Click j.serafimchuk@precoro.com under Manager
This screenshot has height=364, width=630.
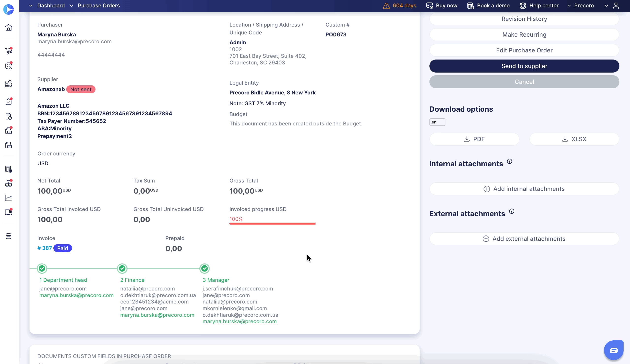[238, 288]
